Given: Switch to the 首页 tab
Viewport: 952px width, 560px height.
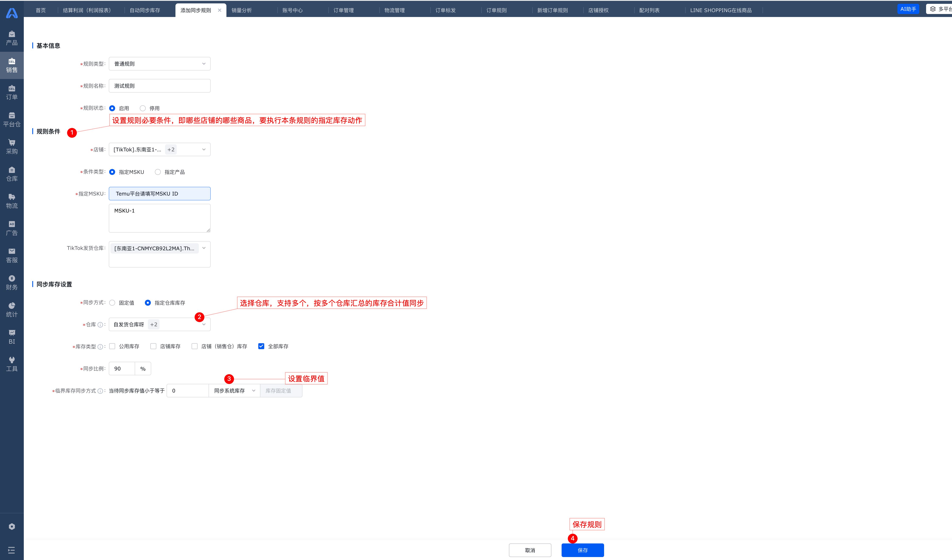Looking at the screenshot, I should click(41, 10).
